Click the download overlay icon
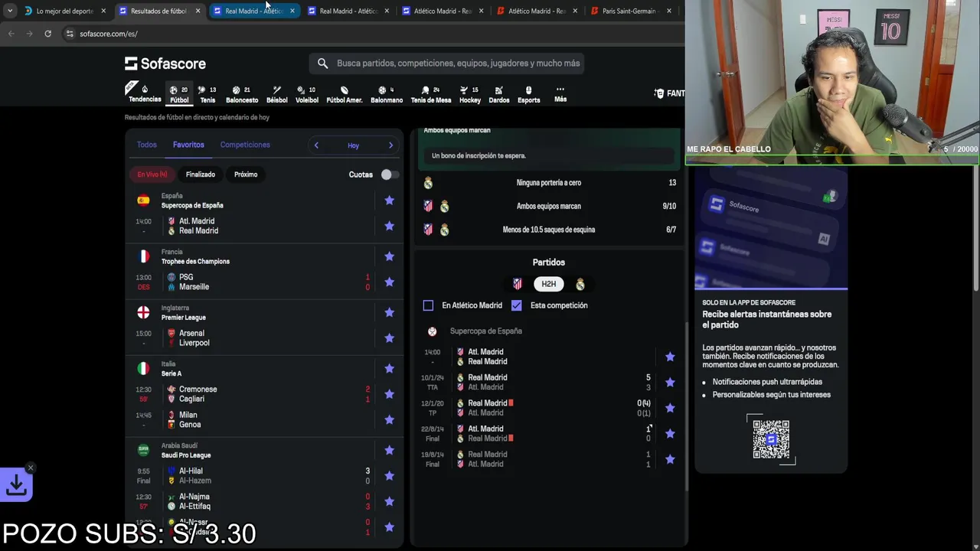This screenshot has height=551, width=980. 16,484
